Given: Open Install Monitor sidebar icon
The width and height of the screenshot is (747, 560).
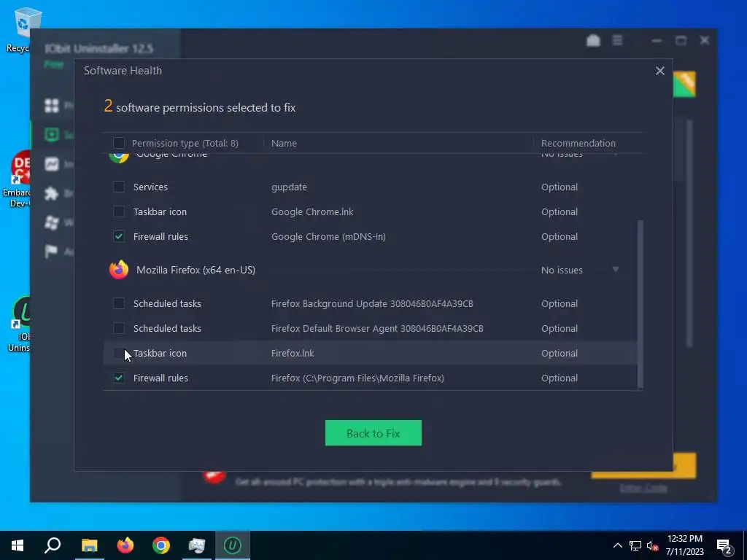Looking at the screenshot, I should click(52, 164).
